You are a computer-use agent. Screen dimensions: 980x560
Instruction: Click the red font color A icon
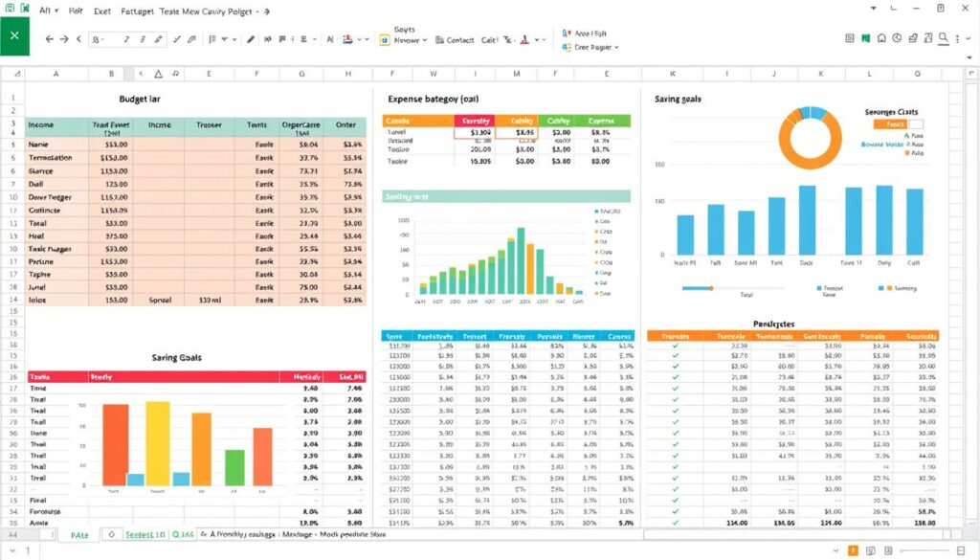(524, 40)
